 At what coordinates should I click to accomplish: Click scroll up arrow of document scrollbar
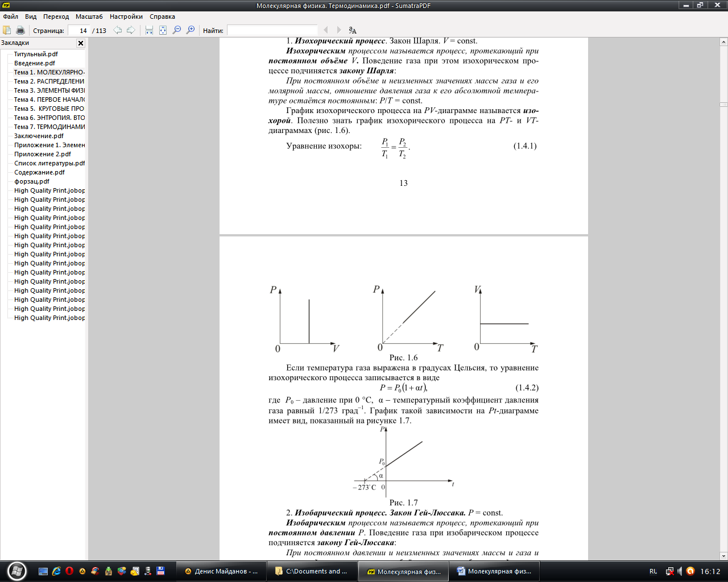pyautogui.click(x=723, y=42)
